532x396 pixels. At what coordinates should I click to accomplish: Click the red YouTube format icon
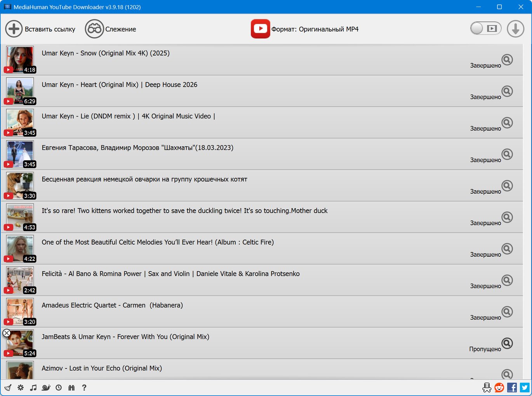tap(260, 29)
